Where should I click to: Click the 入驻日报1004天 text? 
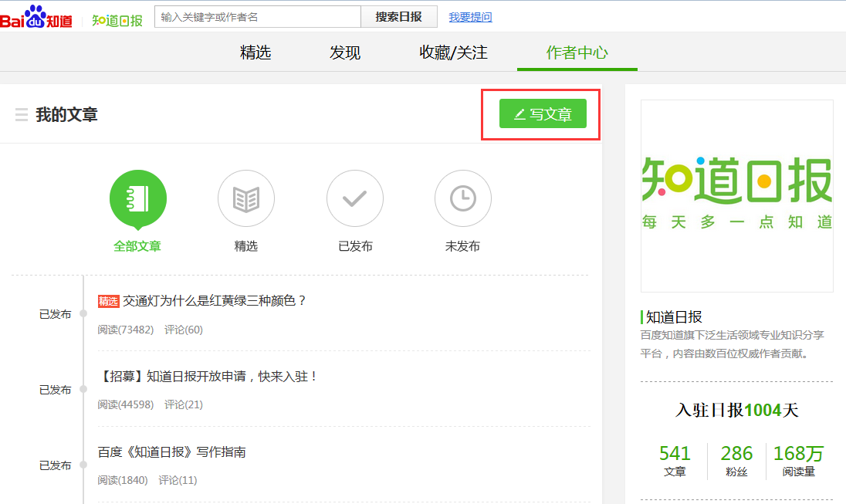click(737, 410)
